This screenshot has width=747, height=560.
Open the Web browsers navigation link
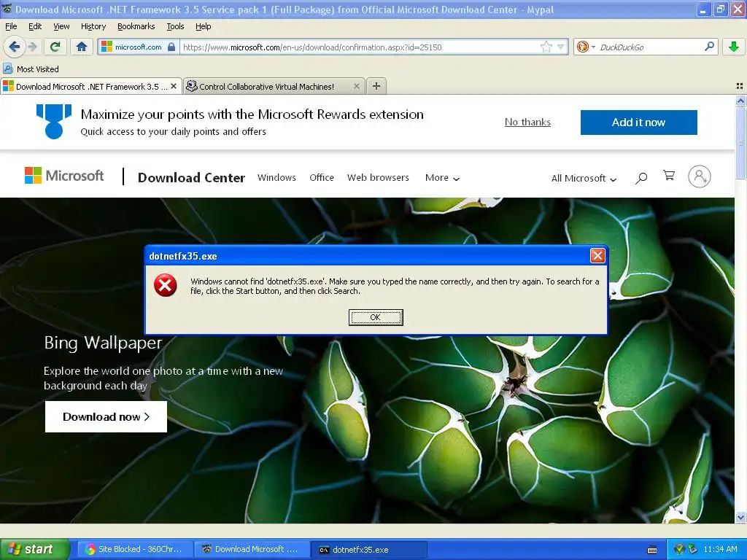coord(378,178)
